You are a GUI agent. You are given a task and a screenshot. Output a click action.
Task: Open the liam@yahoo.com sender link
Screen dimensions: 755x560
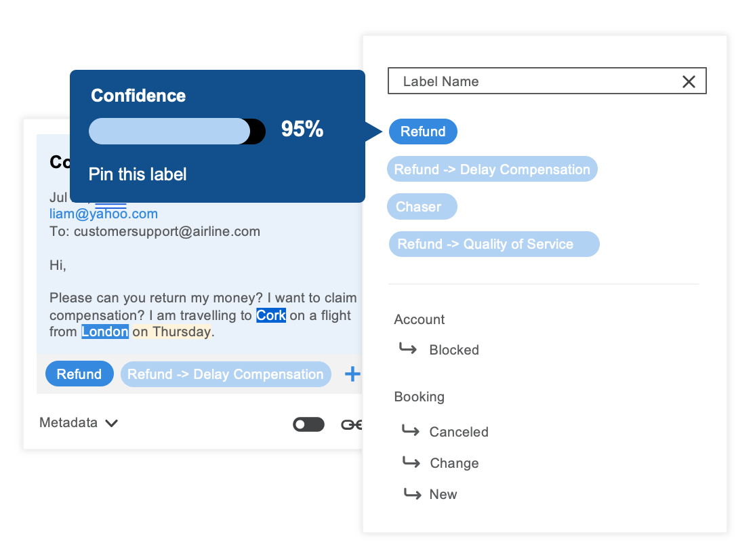(x=104, y=214)
